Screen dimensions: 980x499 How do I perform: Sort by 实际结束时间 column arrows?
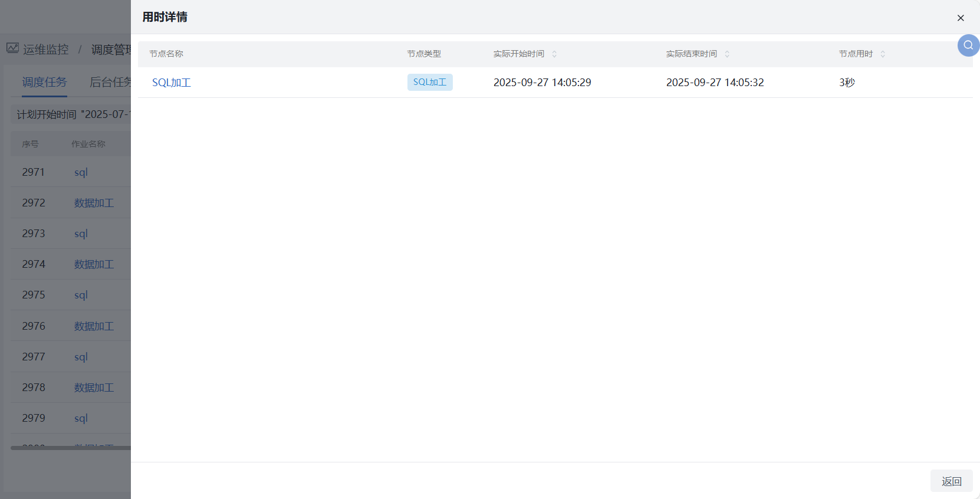coord(727,54)
